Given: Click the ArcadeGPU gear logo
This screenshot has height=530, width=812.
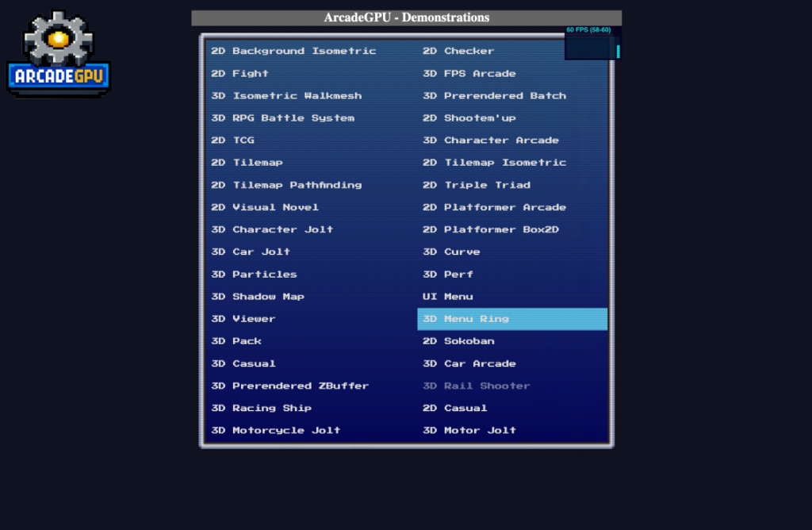Looking at the screenshot, I should (x=58, y=54).
